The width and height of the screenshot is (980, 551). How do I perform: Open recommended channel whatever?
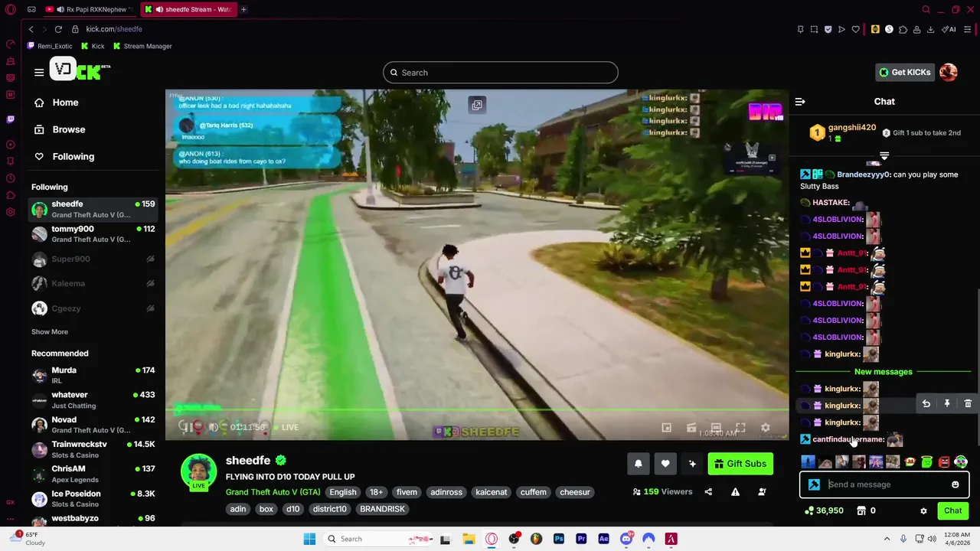pos(93,399)
